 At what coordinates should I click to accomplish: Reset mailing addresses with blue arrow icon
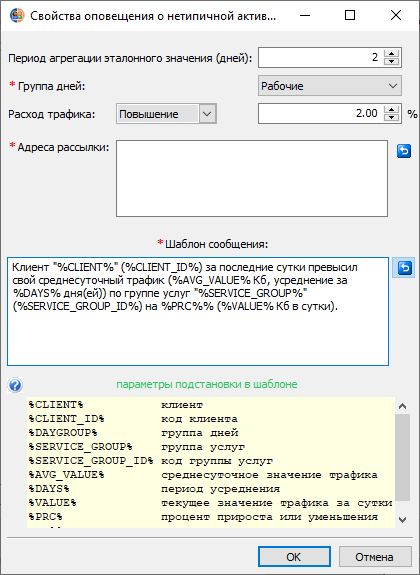pos(404,151)
